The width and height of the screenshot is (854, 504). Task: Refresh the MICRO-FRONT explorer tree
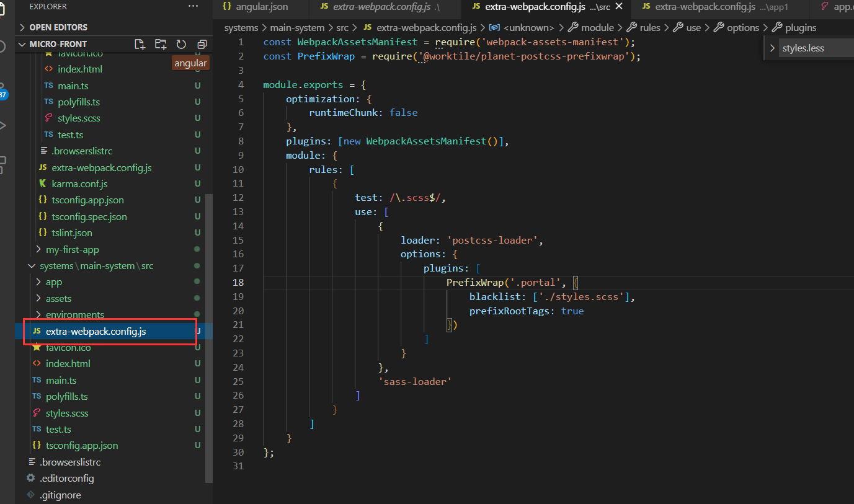(x=181, y=44)
